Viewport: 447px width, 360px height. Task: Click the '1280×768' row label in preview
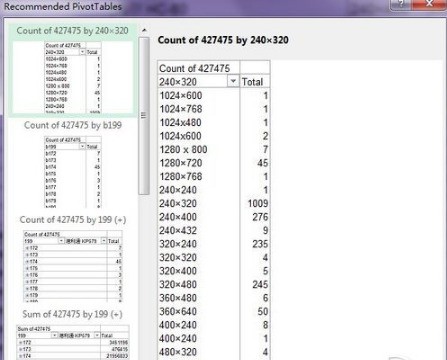point(181,176)
